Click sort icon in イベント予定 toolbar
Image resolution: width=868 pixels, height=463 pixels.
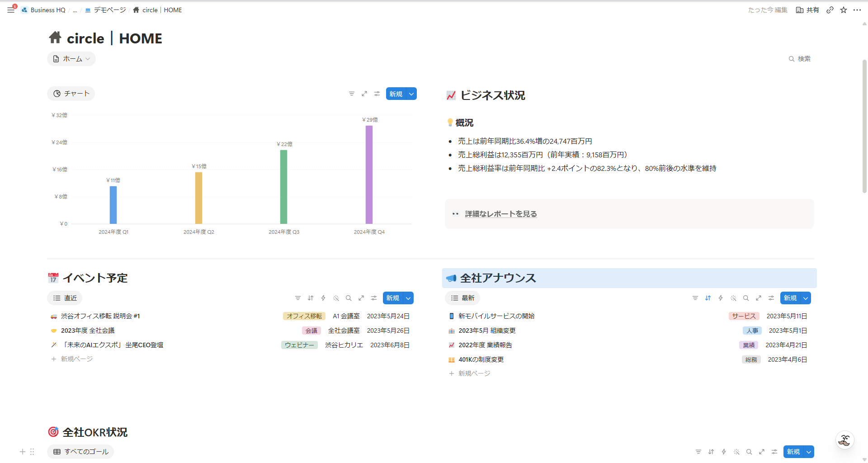click(x=311, y=298)
